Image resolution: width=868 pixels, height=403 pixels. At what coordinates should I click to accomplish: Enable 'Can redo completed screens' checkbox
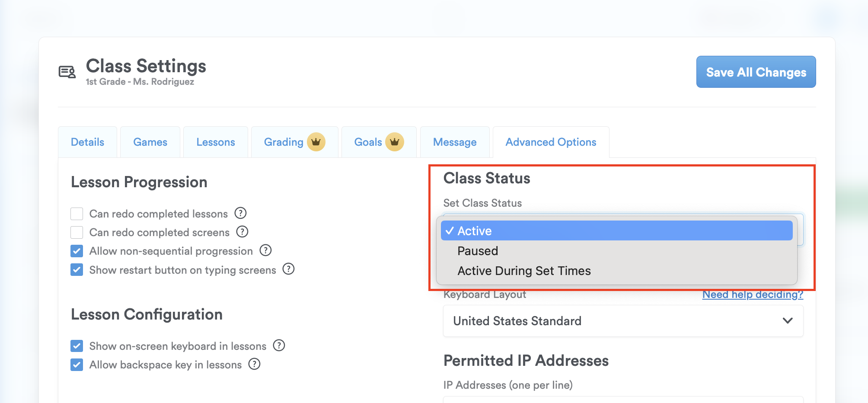(77, 232)
